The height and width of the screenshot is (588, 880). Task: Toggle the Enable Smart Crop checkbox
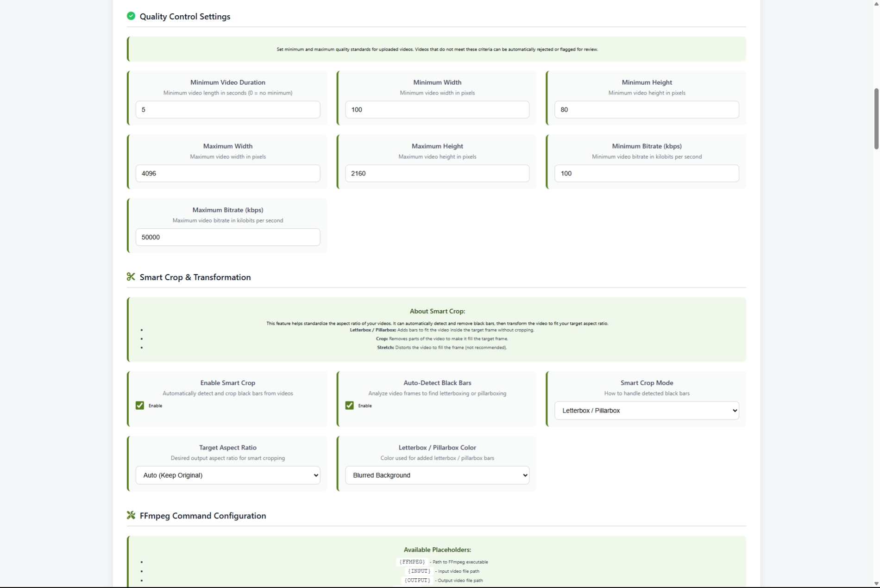click(x=140, y=406)
